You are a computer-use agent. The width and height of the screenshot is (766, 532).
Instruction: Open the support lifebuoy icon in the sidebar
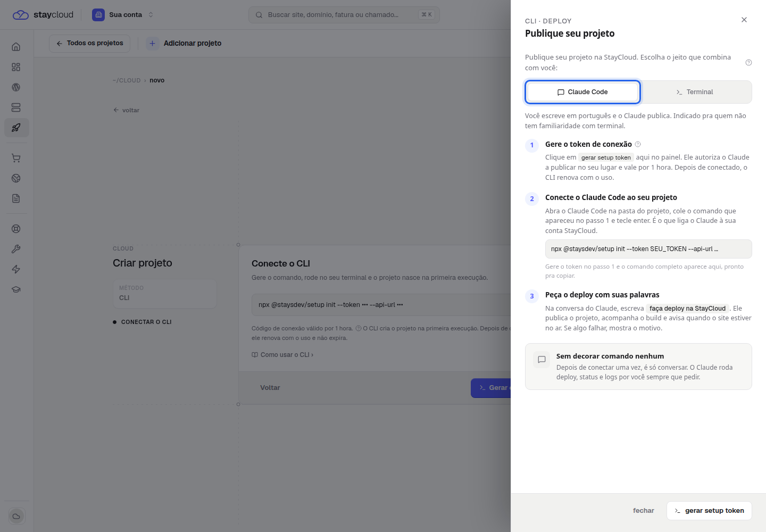click(x=16, y=229)
